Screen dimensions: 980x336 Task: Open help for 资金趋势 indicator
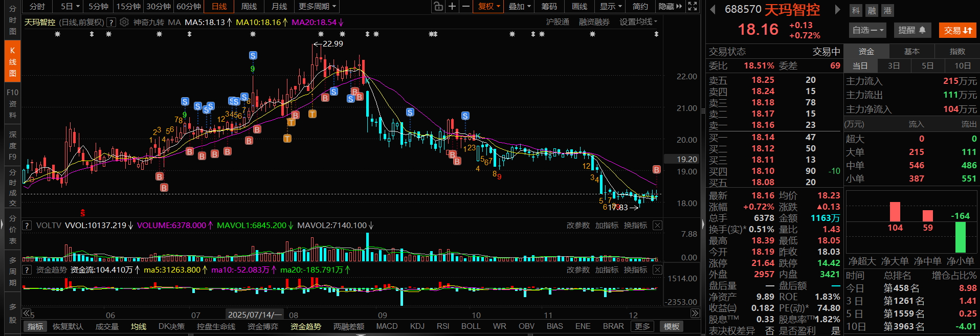pos(27,270)
